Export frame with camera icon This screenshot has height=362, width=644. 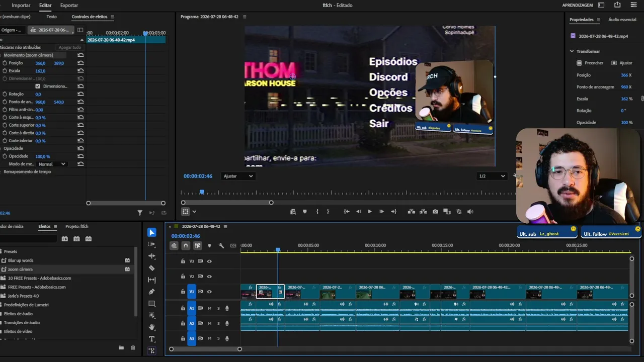(435, 212)
